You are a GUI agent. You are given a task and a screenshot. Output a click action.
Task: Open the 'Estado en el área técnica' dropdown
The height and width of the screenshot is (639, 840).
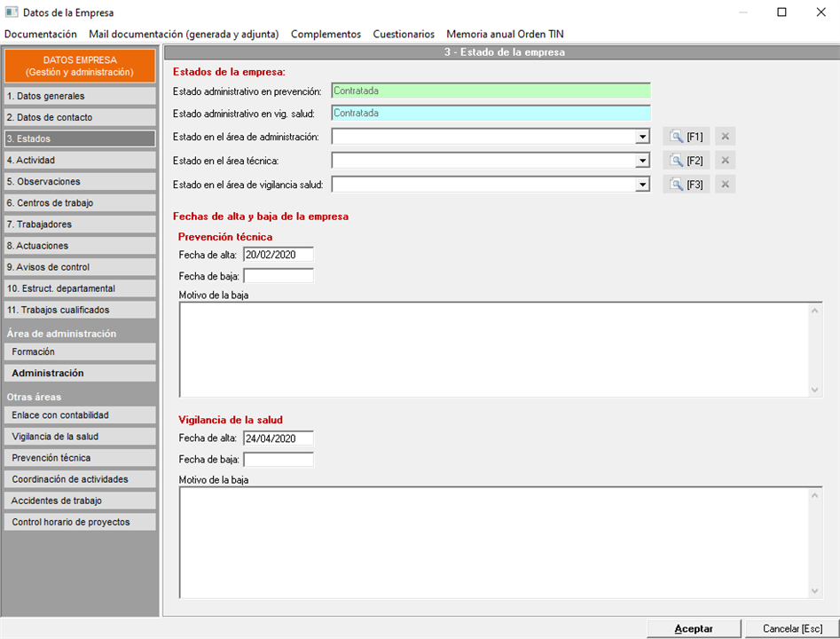click(642, 161)
